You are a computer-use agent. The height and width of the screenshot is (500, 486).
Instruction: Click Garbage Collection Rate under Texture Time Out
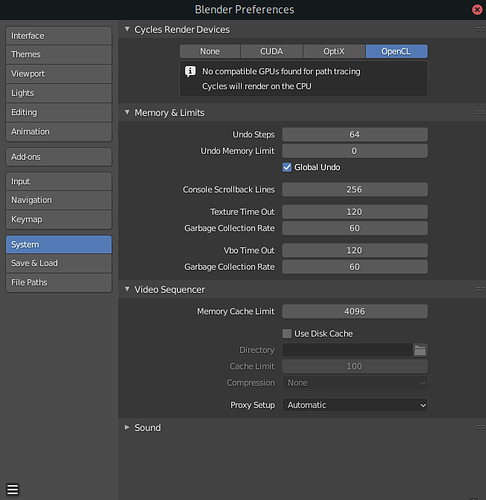point(355,228)
